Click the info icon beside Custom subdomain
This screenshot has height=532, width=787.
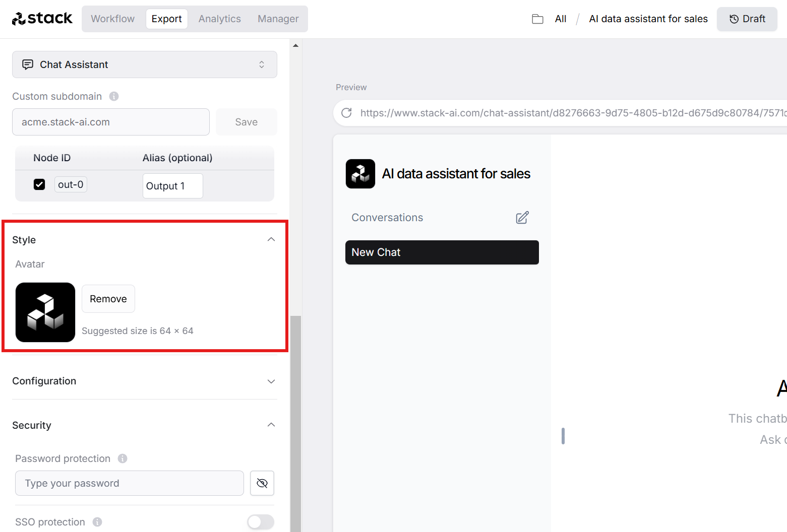coord(114,96)
